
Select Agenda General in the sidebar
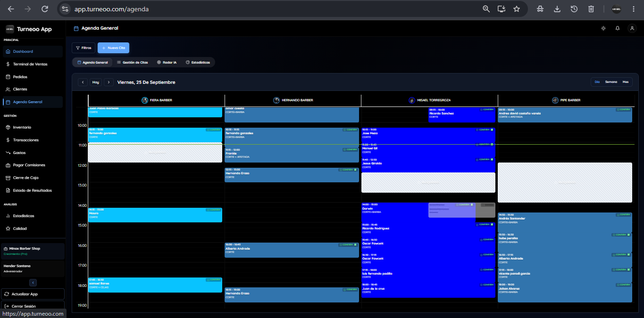(x=32, y=102)
